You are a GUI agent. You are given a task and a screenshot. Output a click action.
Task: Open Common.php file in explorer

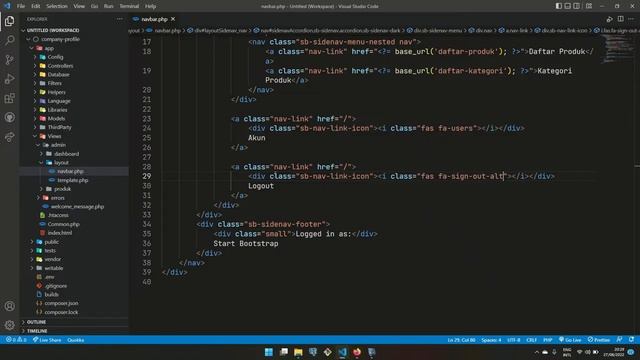[64, 224]
